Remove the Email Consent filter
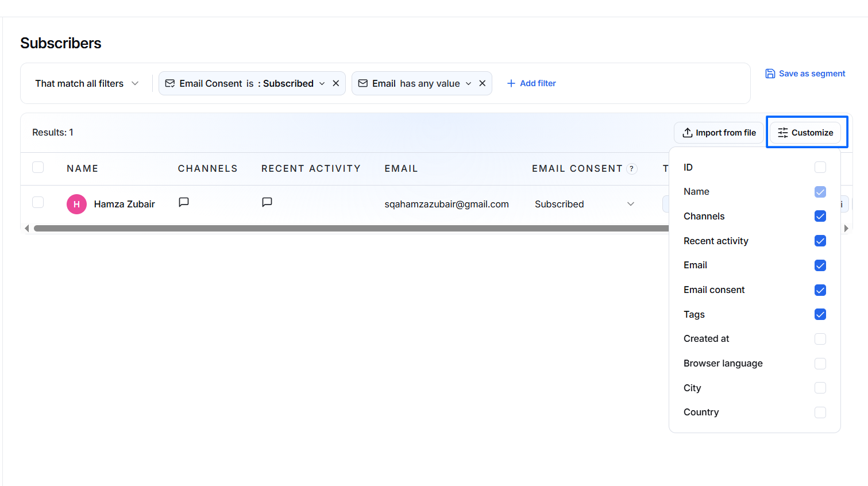 click(336, 83)
